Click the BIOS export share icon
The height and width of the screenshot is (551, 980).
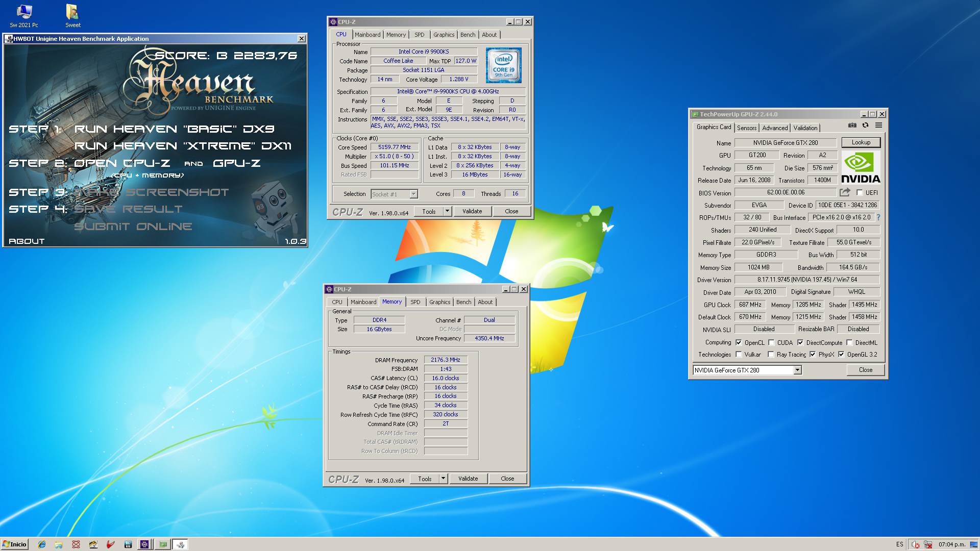[x=845, y=192]
